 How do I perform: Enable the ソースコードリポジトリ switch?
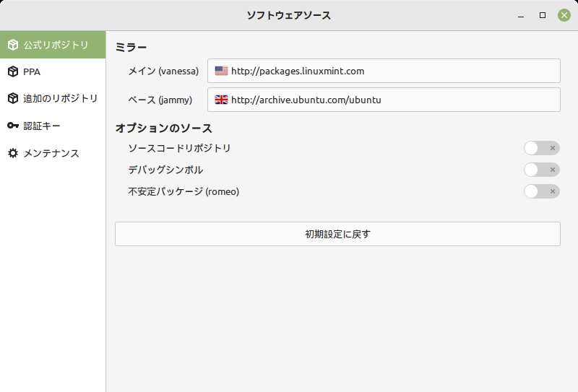click(x=541, y=148)
